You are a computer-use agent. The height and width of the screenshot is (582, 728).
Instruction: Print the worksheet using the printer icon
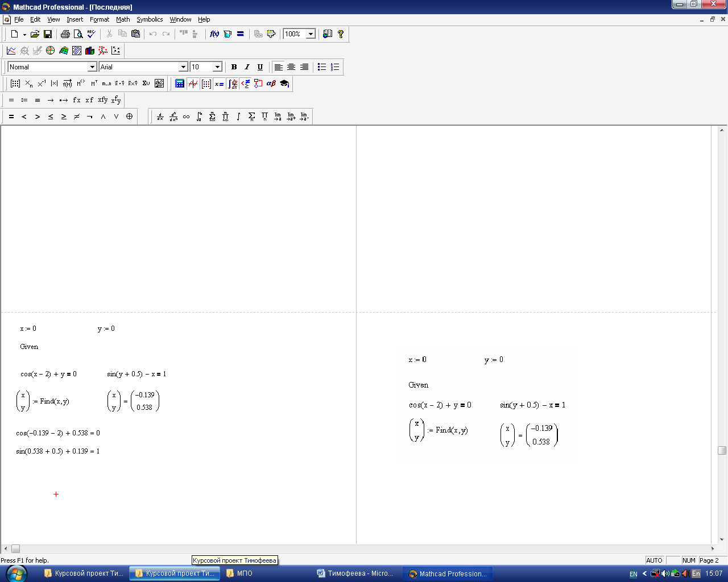pos(65,34)
